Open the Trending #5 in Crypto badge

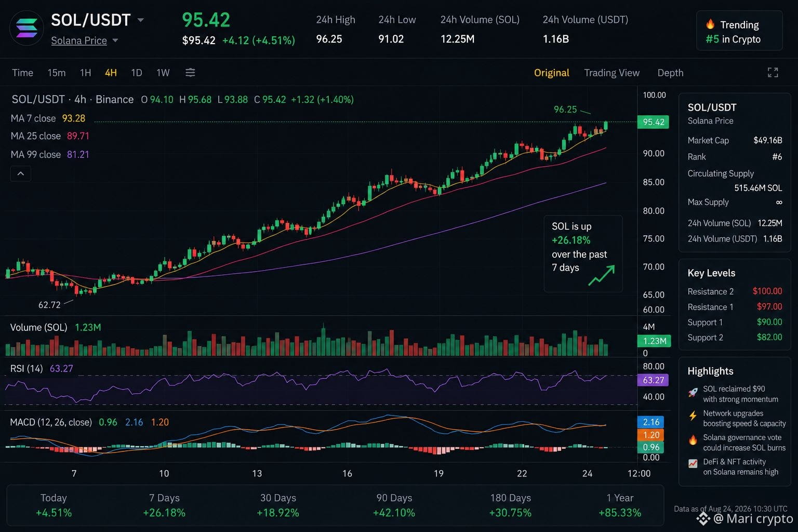[x=739, y=31]
